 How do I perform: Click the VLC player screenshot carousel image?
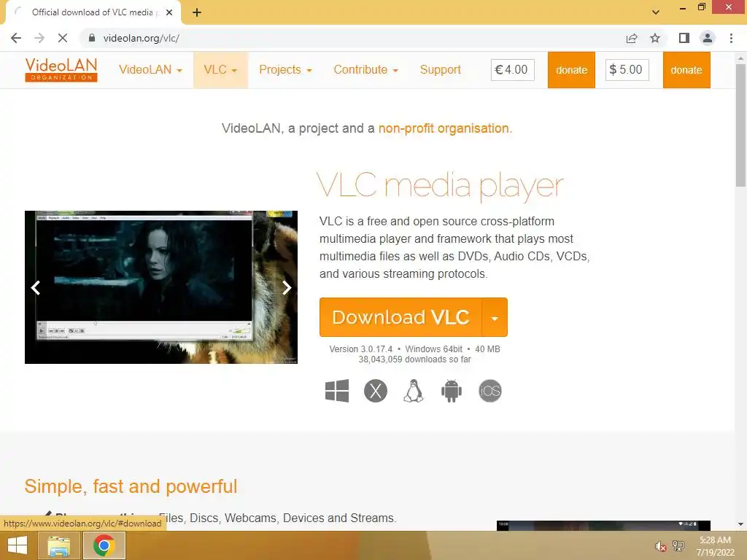[161, 287]
